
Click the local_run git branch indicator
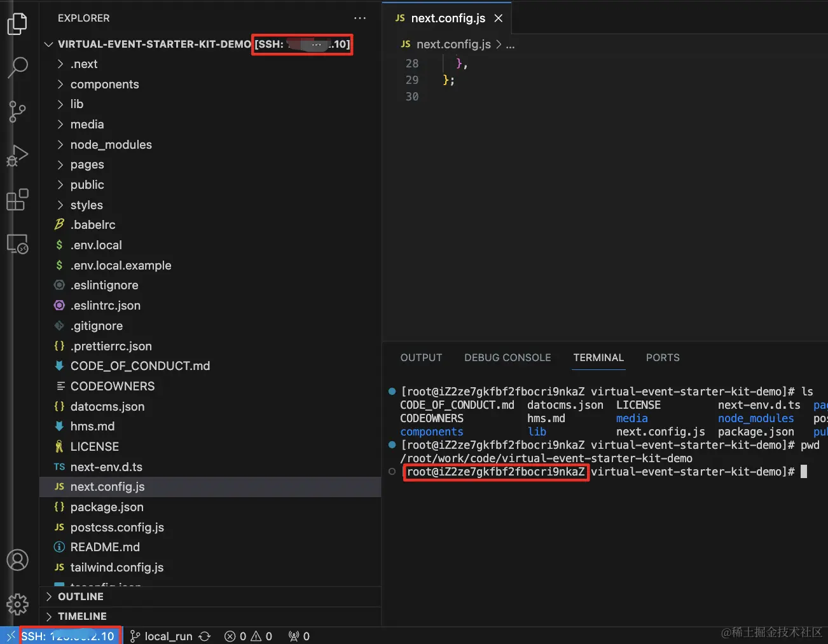pos(162,636)
